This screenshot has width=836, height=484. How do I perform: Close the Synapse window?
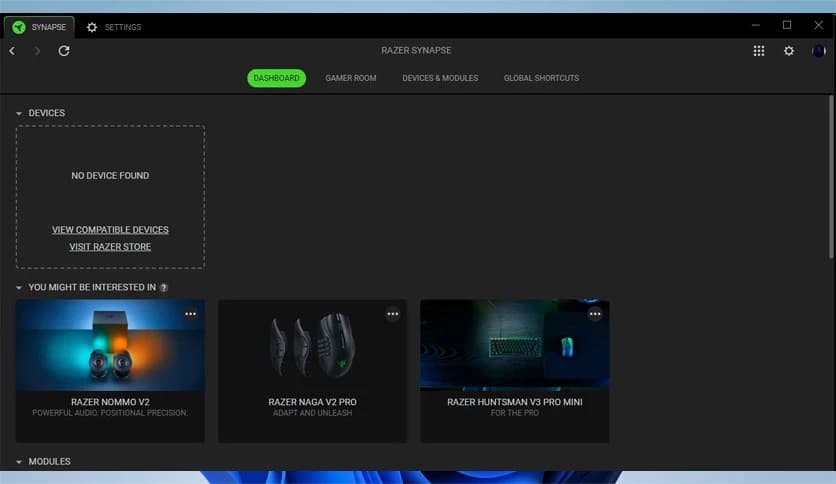[x=818, y=25]
